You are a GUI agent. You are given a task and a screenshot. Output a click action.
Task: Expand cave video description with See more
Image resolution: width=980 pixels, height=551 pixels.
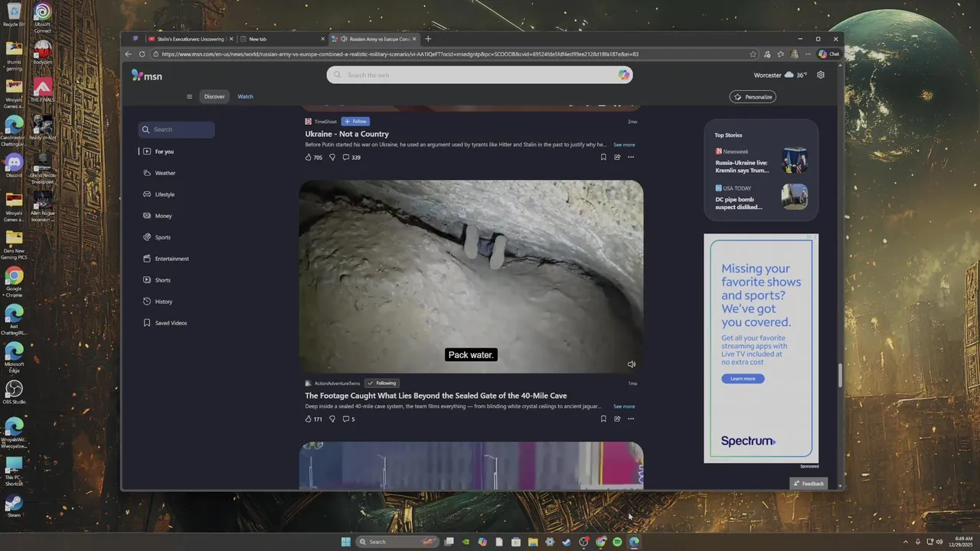pyautogui.click(x=624, y=406)
